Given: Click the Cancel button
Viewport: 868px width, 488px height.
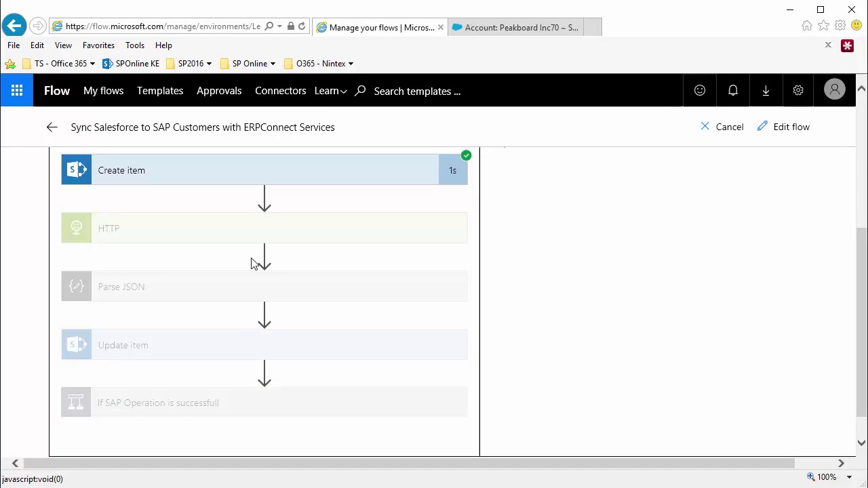Looking at the screenshot, I should 722,127.
